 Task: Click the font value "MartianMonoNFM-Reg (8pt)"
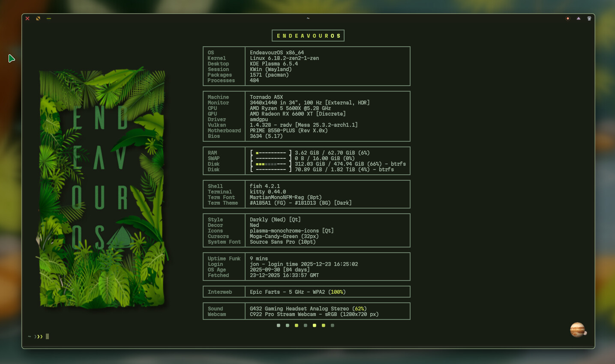286,197
